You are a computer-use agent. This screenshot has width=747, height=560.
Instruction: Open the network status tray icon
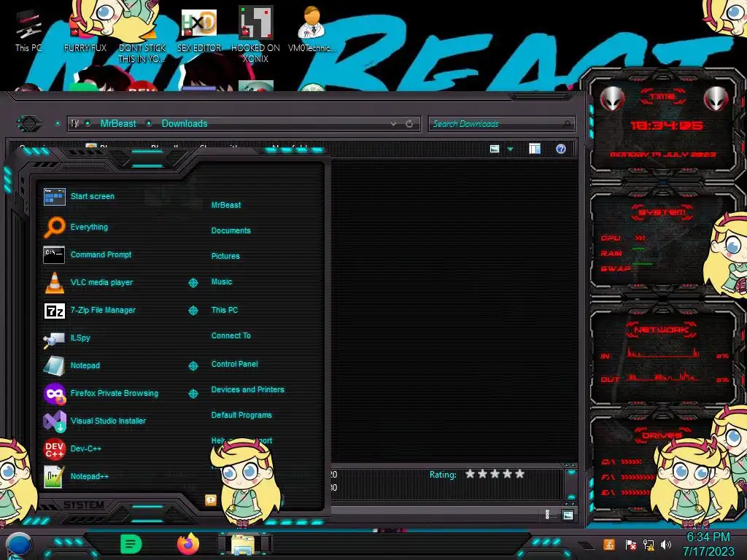(x=649, y=544)
